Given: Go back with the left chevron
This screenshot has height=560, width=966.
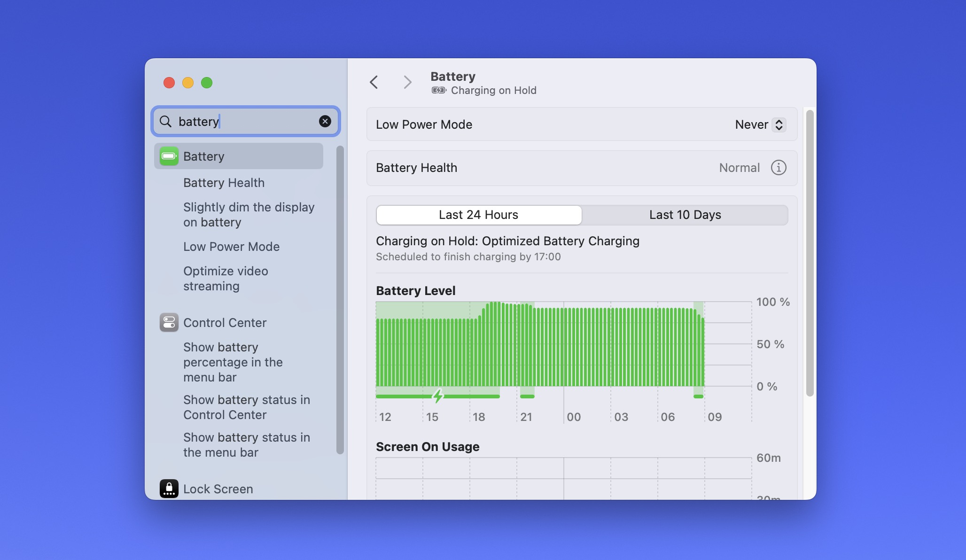Looking at the screenshot, I should (374, 82).
